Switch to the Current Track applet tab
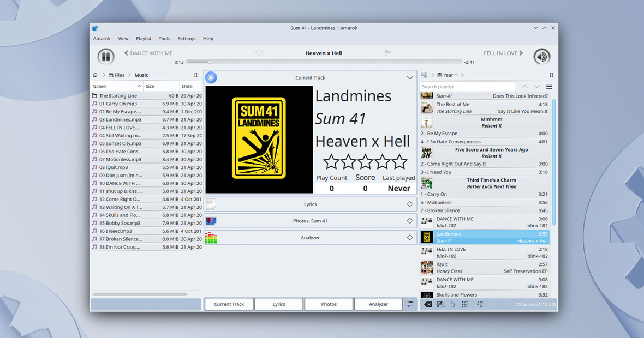The image size is (644, 338). point(229,304)
